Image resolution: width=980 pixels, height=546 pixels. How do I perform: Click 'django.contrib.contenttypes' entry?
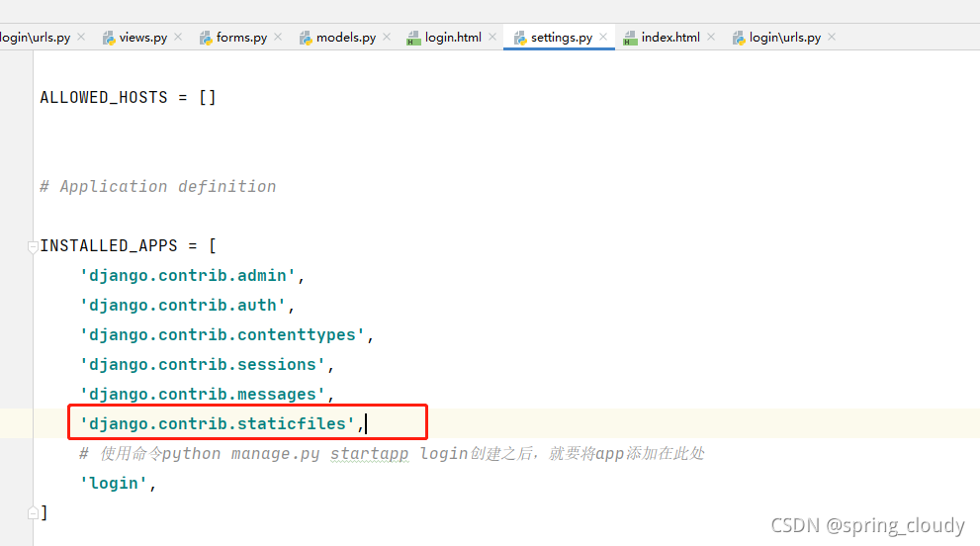(x=226, y=335)
